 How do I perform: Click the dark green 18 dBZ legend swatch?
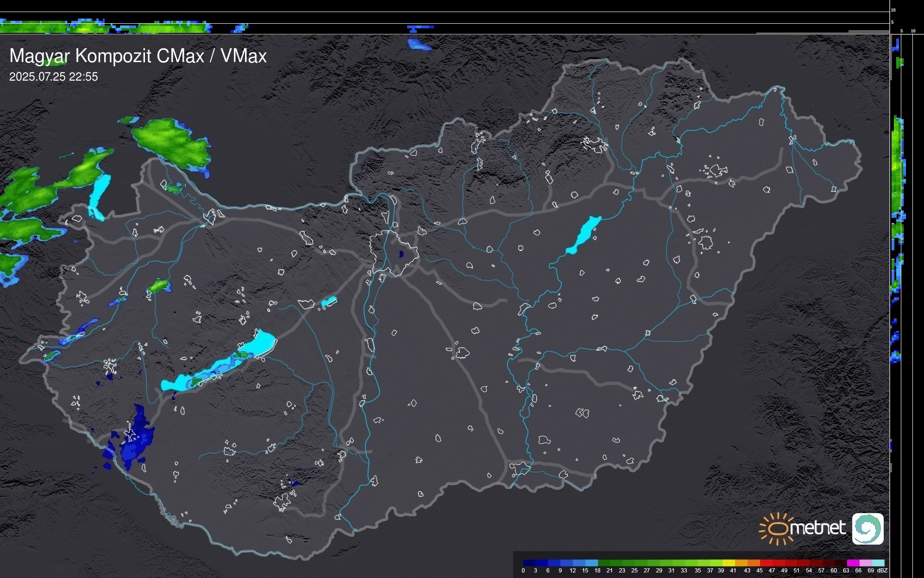point(603,563)
